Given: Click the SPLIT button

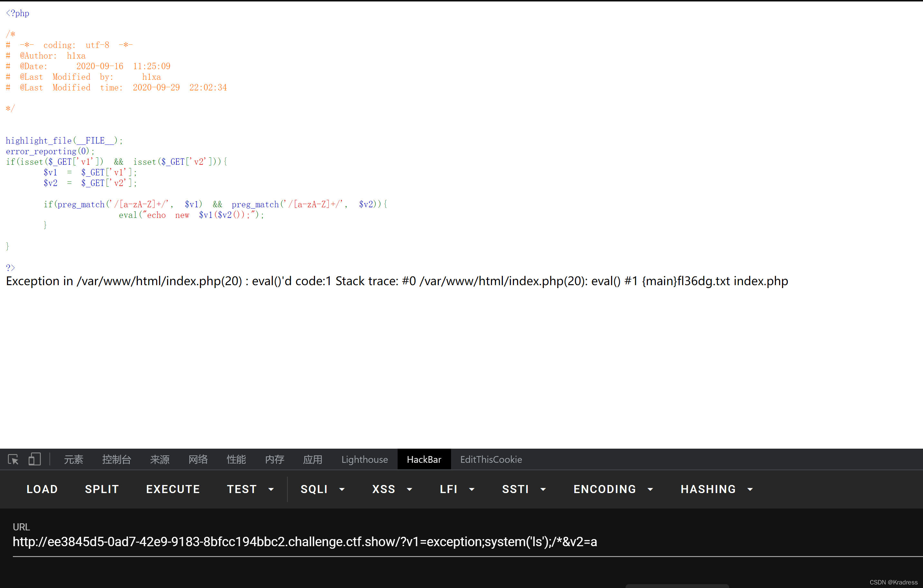Looking at the screenshot, I should (102, 489).
